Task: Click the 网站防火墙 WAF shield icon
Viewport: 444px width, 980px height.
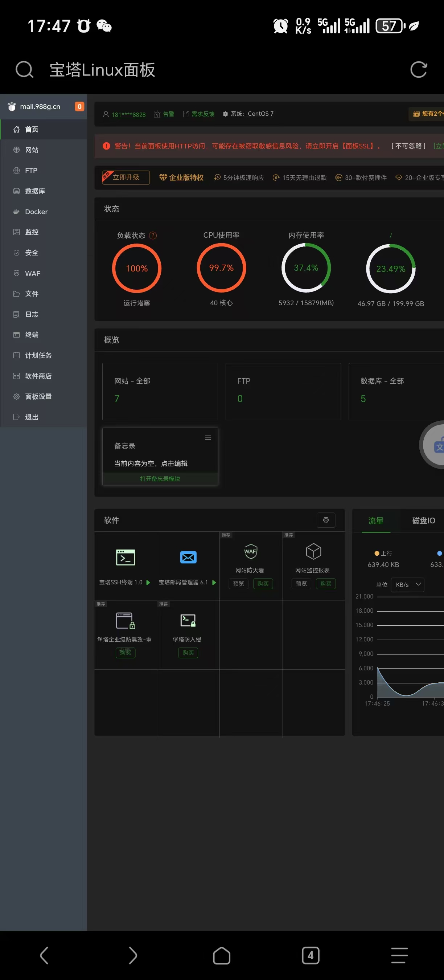Action: [251, 551]
